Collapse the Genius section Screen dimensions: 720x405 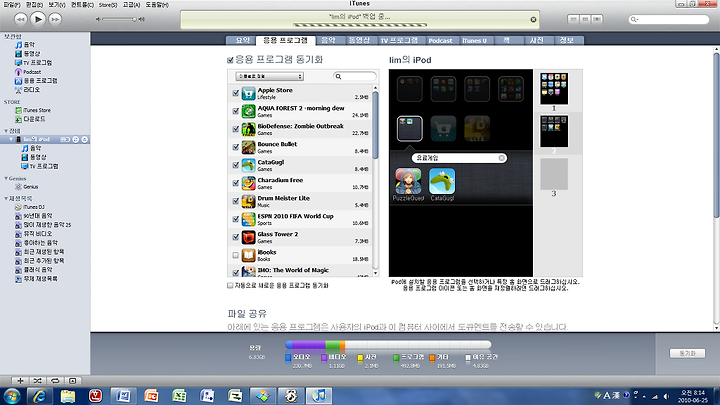tap(6, 178)
